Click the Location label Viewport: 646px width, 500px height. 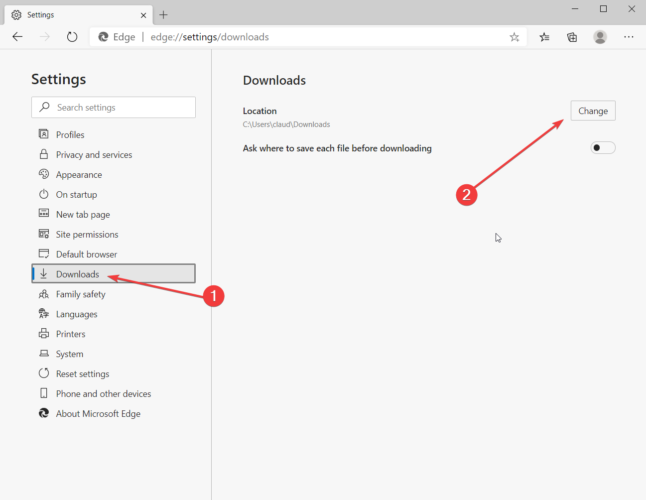click(260, 111)
